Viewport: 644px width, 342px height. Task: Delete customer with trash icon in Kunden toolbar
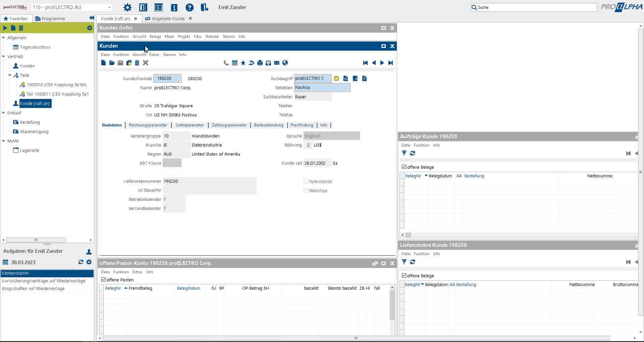[137, 63]
